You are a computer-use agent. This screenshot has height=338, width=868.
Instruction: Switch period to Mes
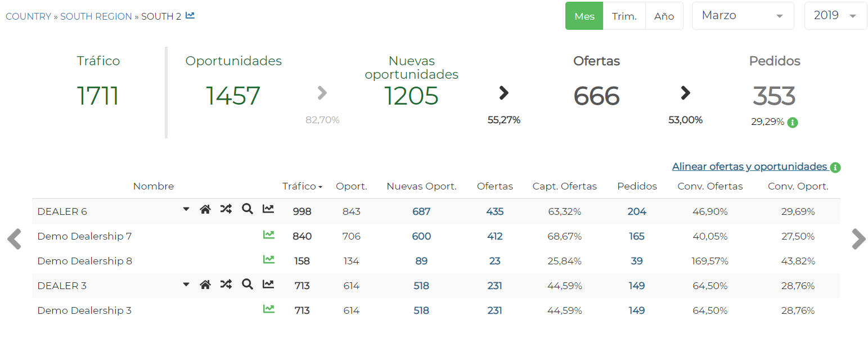(584, 16)
